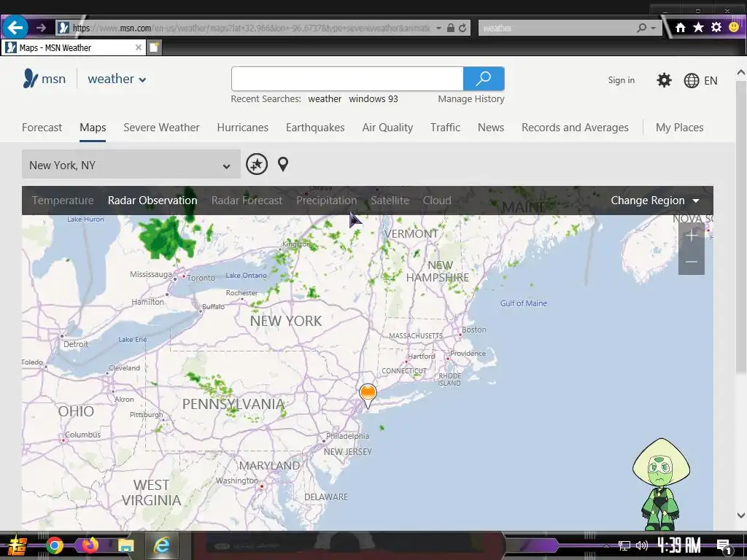Switch map to Radar Forecast layer

pos(247,201)
